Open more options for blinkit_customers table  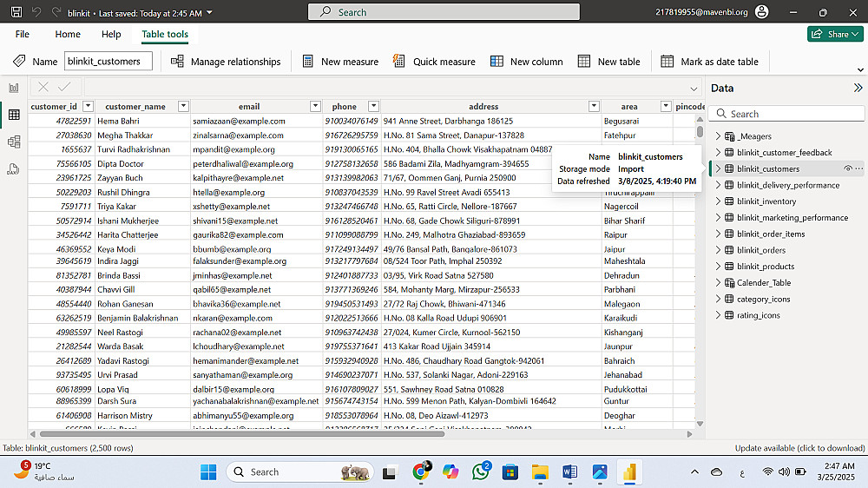[859, 168]
